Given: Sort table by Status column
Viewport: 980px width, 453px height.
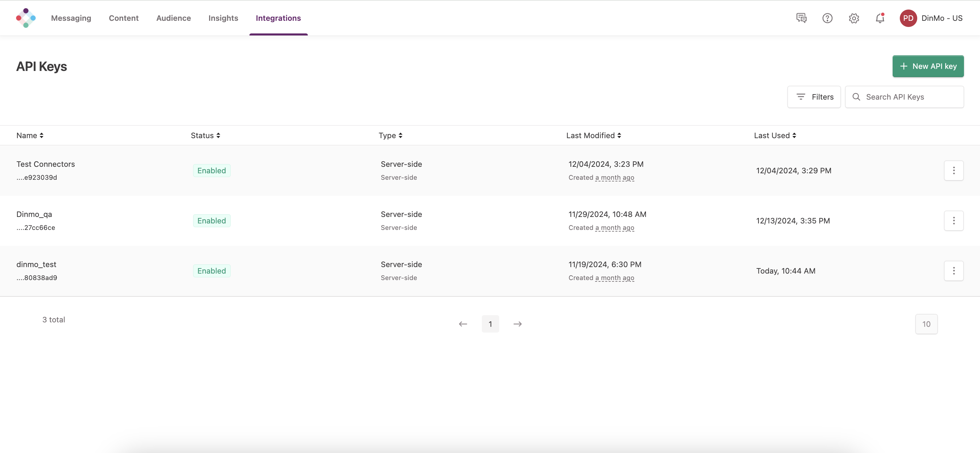Looking at the screenshot, I should pyautogui.click(x=205, y=135).
